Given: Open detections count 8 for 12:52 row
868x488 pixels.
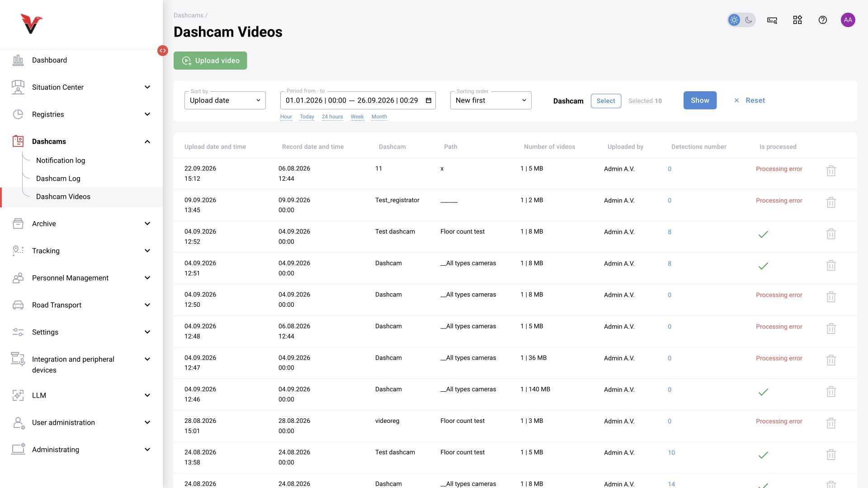Looking at the screenshot, I should pyautogui.click(x=670, y=232).
